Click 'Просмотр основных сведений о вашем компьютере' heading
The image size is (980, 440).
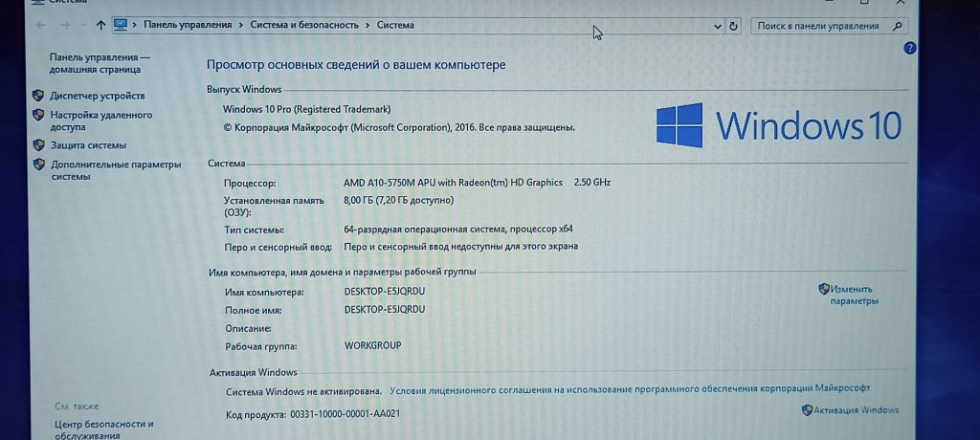[x=356, y=65]
